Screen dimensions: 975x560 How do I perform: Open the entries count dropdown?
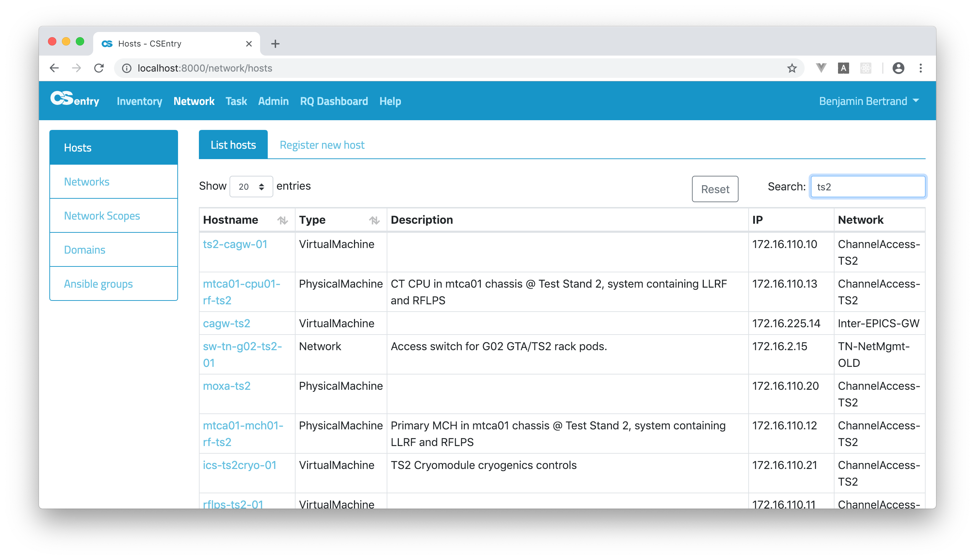251,187
